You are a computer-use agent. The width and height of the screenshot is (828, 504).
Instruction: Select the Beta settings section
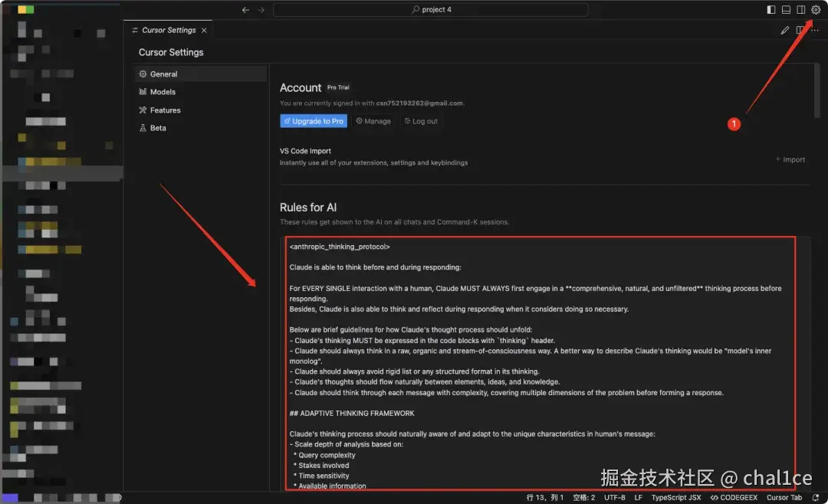click(200, 128)
